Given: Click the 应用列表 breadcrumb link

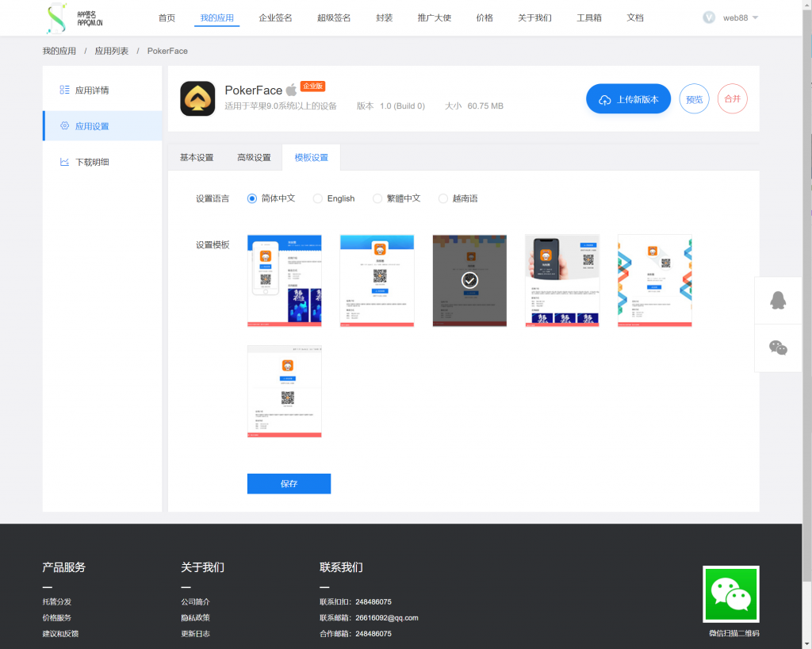Looking at the screenshot, I should point(112,51).
